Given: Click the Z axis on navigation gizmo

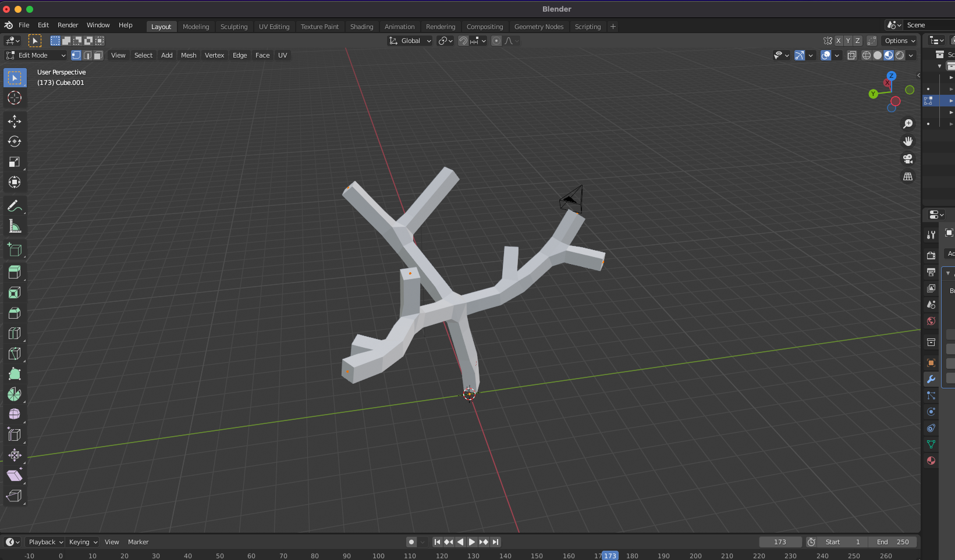Looking at the screenshot, I should pos(891,76).
